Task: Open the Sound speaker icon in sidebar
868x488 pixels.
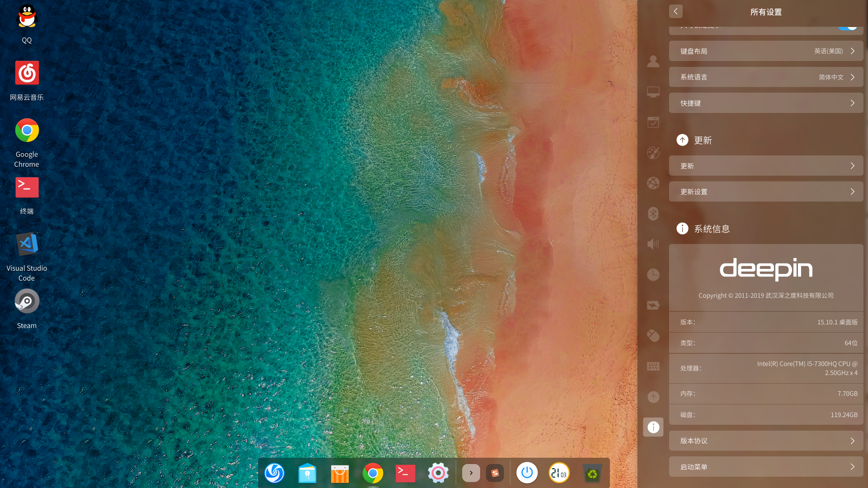Action: coord(653,244)
